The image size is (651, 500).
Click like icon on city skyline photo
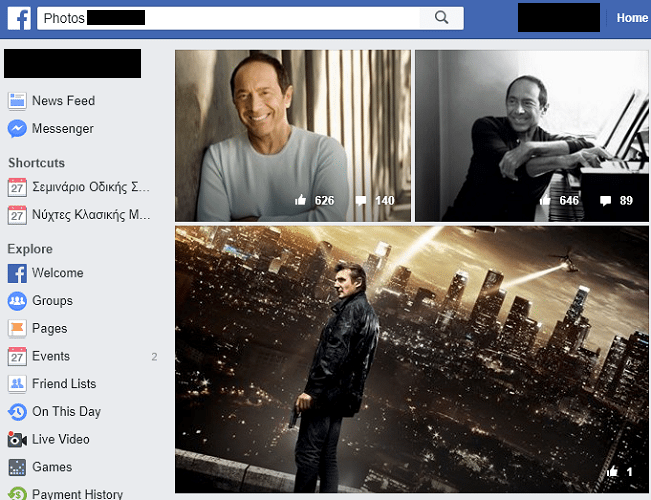[x=612, y=471]
